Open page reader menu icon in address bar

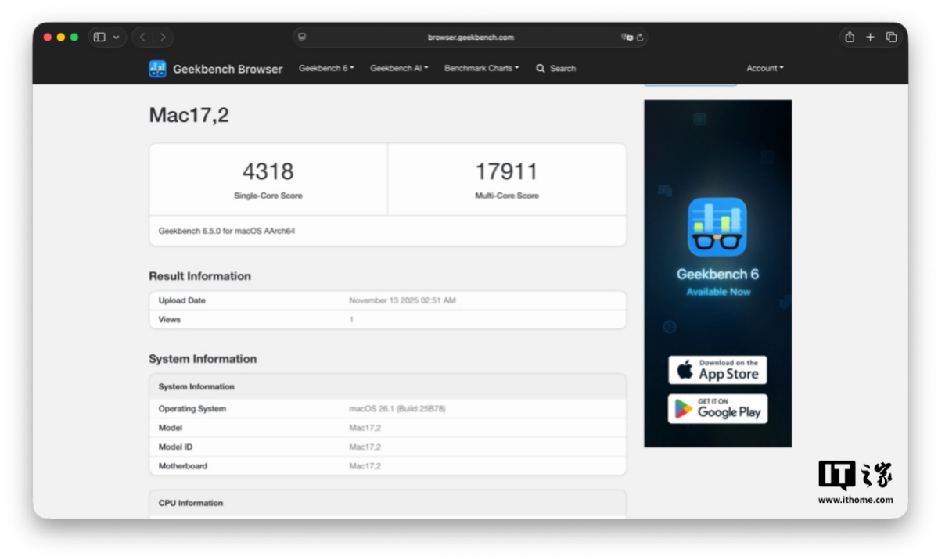[x=302, y=38]
